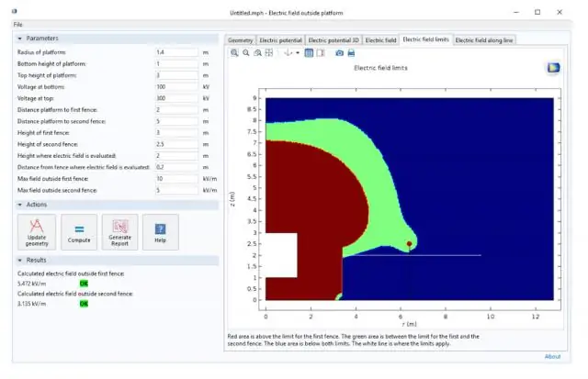Click the 'r (m)' axis label

[409, 324]
